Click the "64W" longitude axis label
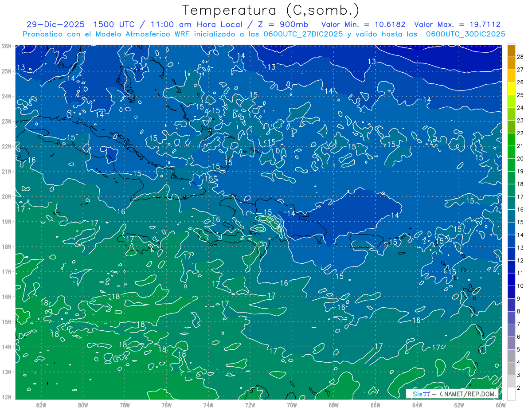 (x=417, y=405)
